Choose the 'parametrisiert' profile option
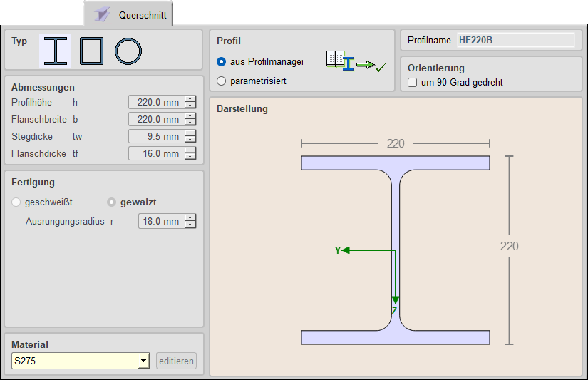Screen dimensions: 588x380 [222, 81]
